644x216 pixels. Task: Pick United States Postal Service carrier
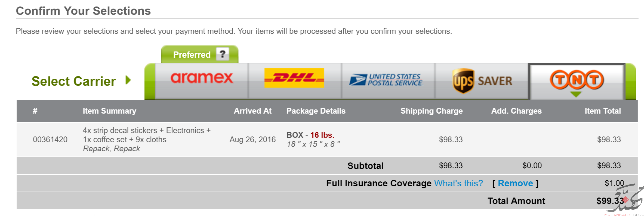click(x=386, y=80)
